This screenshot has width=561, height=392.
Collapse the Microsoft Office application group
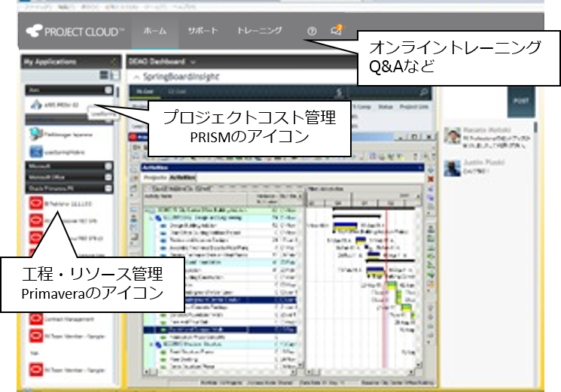[x=108, y=178]
